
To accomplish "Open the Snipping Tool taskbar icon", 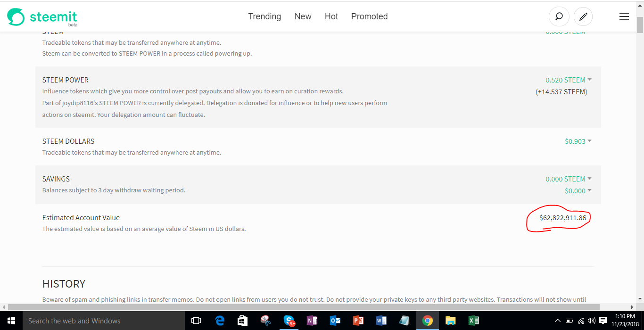I will pyautogui.click(x=266, y=321).
